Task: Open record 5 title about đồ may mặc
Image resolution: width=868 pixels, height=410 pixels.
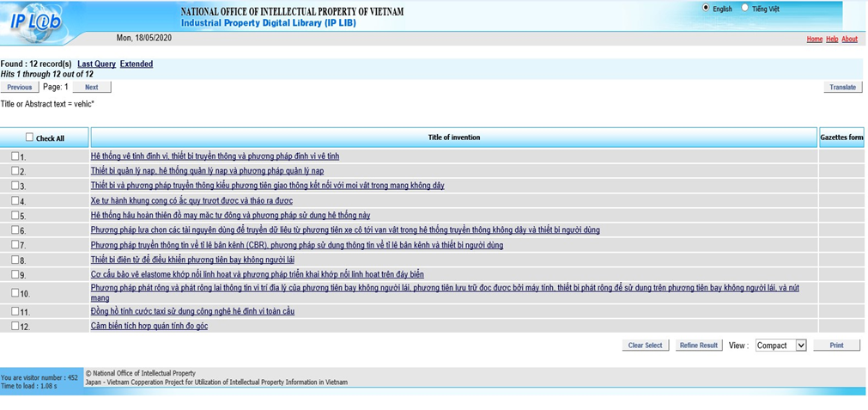Action: pos(230,215)
